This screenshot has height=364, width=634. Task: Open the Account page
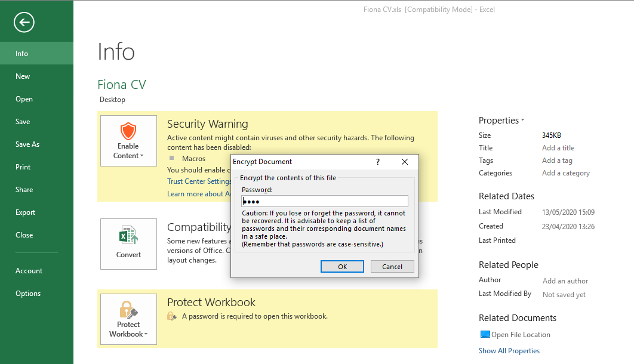tap(37, 271)
